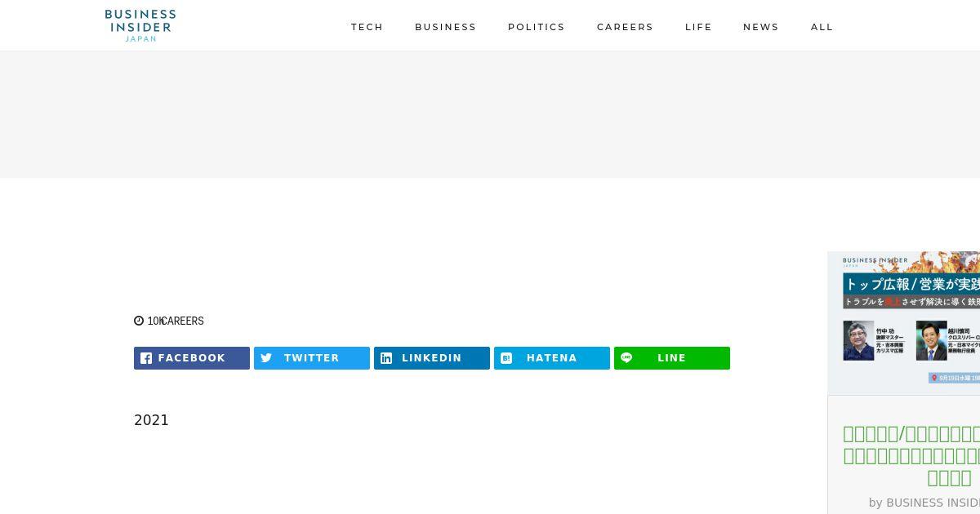This screenshot has width=980, height=514.
Task: Open the Business Insider Japan logo
Action: click(x=140, y=25)
